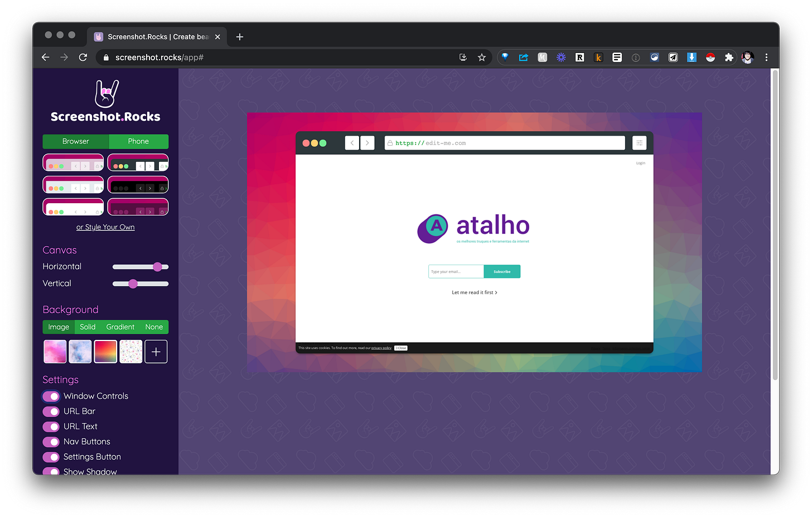Add a custom background with plus button

click(x=156, y=352)
